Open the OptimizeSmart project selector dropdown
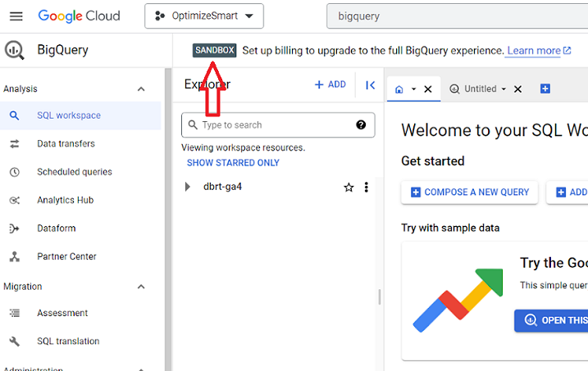Viewport: 588px width, 371px height. (204, 16)
